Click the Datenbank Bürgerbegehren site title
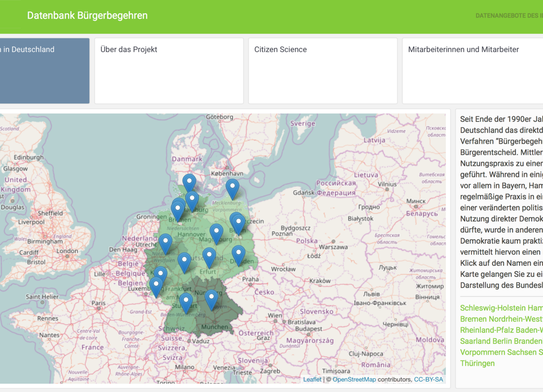 [x=87, y=16]
